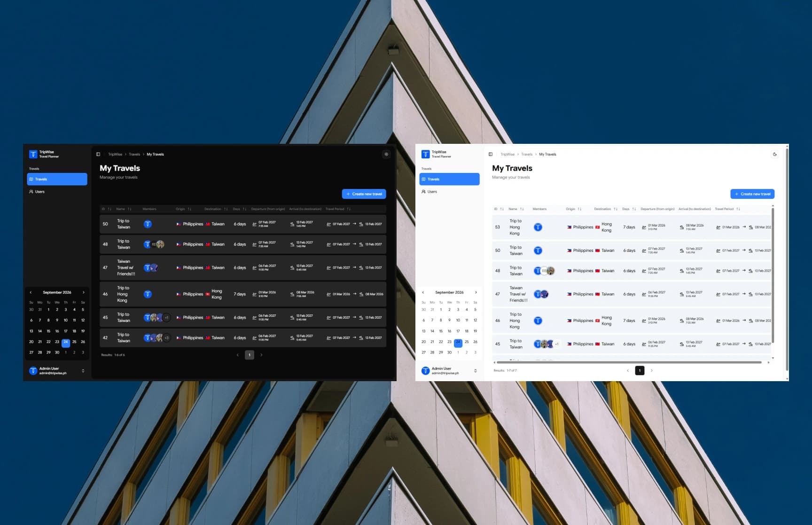
Task: Click Travels breadcrumb link in dark window
Action: click(134, 154)
